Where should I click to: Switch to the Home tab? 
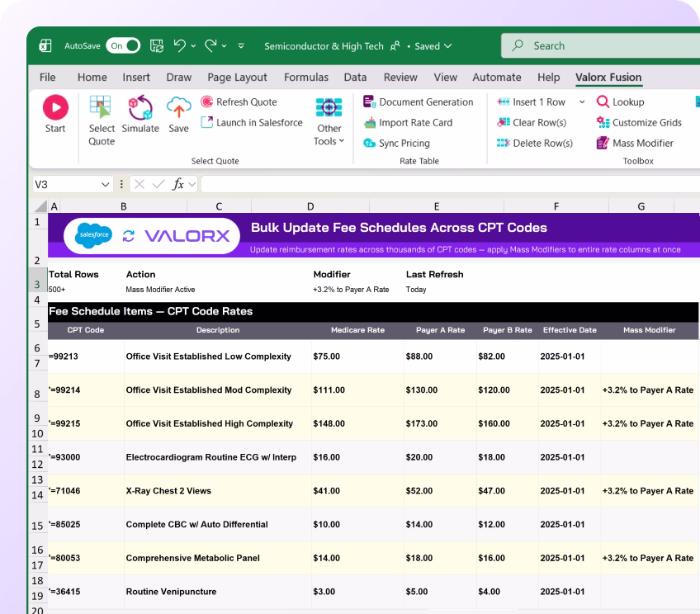point(92,78)
